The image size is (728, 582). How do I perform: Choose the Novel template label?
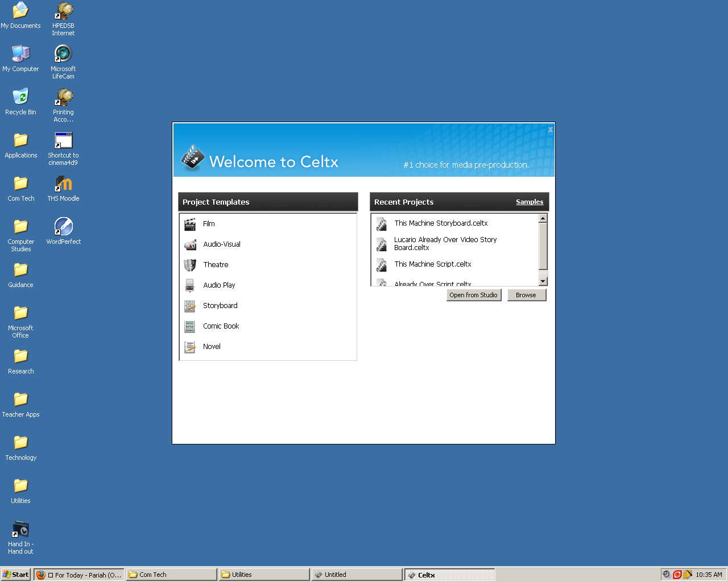point(212,347)
